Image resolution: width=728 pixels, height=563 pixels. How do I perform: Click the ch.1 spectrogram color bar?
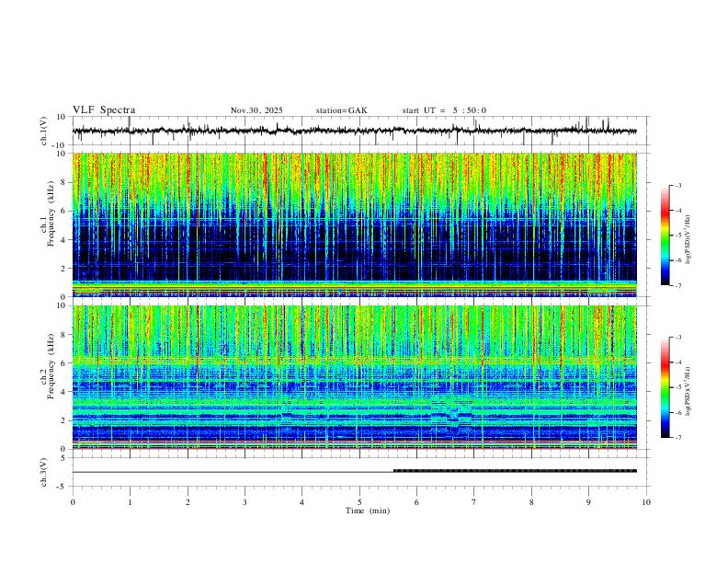[665, 236]
